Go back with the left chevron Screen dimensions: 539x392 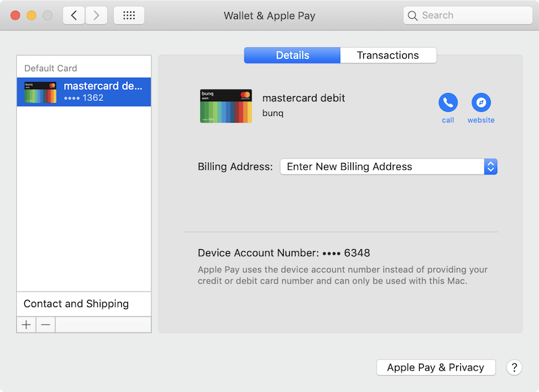(73, 15)
